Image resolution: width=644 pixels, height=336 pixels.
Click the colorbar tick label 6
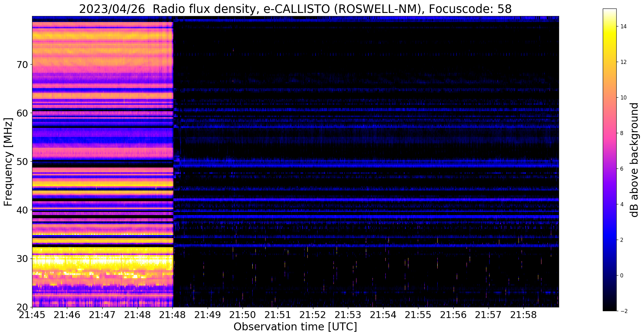(x=622, y=169)
